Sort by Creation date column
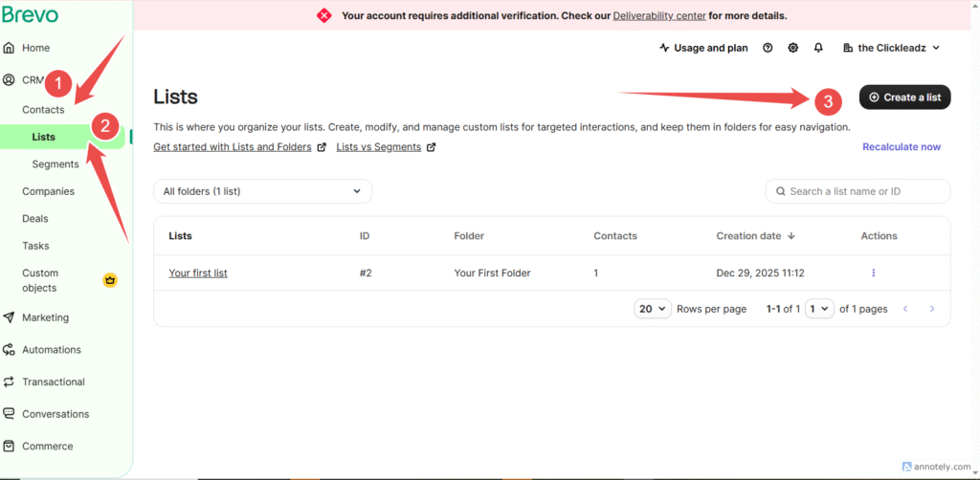Viewport: 980px width, 480px height. pyautogui.click(x=748, y=236)
